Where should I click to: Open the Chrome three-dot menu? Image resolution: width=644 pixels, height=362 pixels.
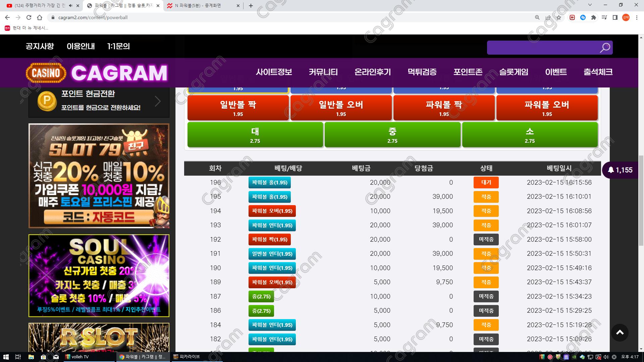(x=637, y=17)
